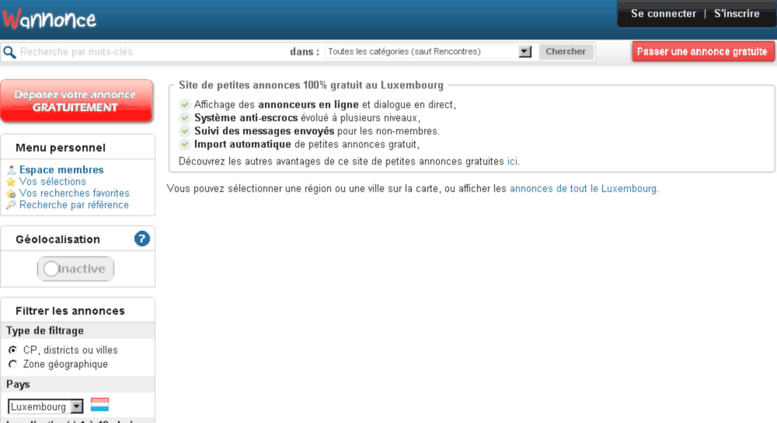Select CP, districts ou villes radio
This screenshot has width=777, height=423.
(x=13, y=350)
